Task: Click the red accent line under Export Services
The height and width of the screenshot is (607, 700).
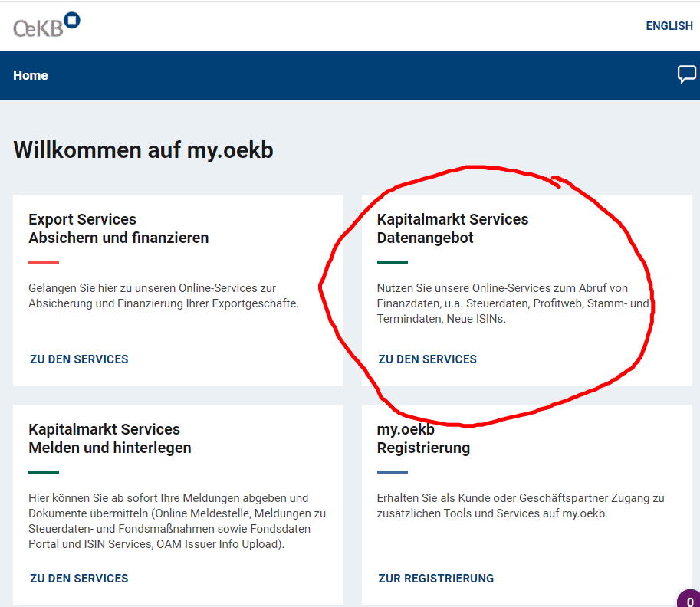Action: (44, 262)
